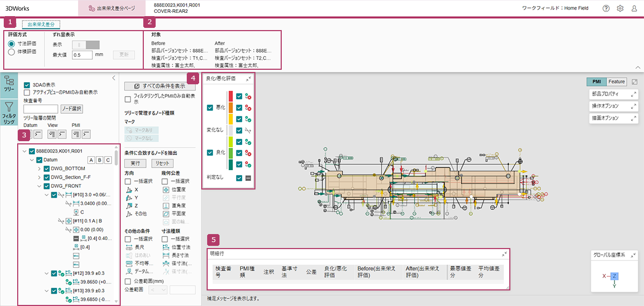Open the フィルタリング funnel panel

[9, 112]
